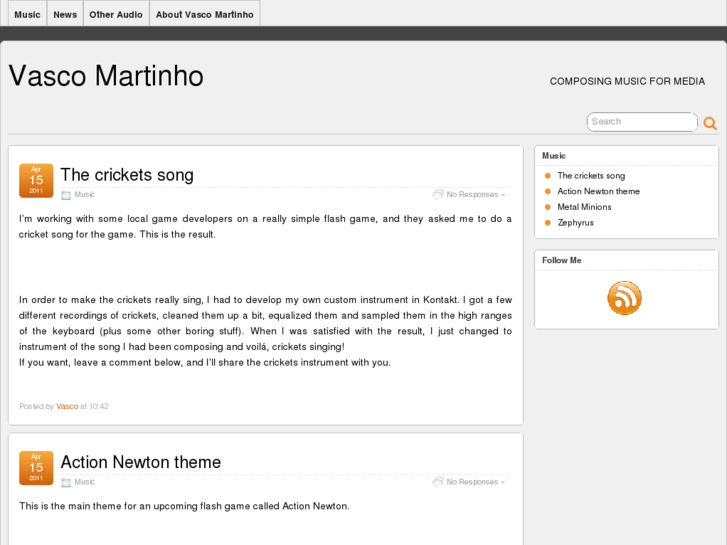Click the Apr 15 date badge on crickets post
The height and width of the screenshot is (545, 727).
click(x=36, y=180)
